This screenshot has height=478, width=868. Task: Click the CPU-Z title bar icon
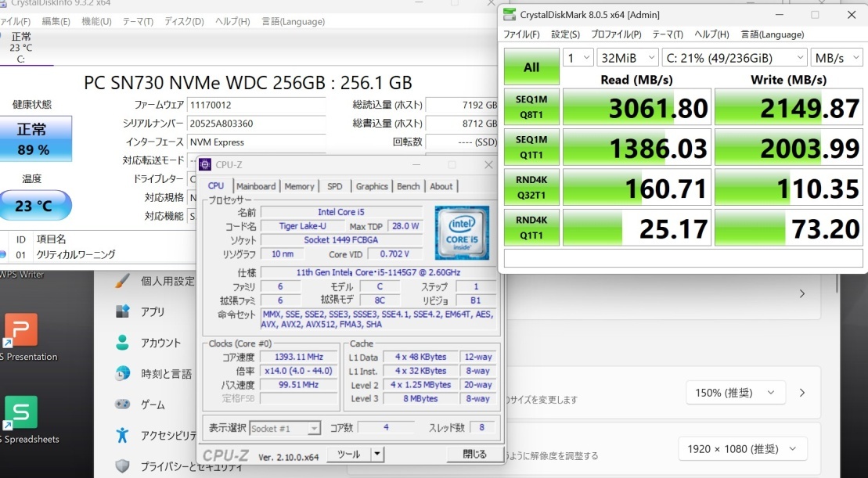[205, 164]
